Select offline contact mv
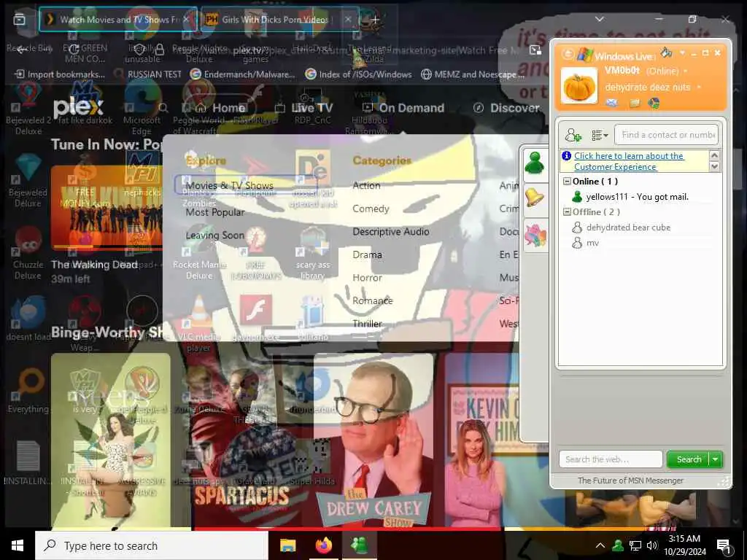 (585, 243)
